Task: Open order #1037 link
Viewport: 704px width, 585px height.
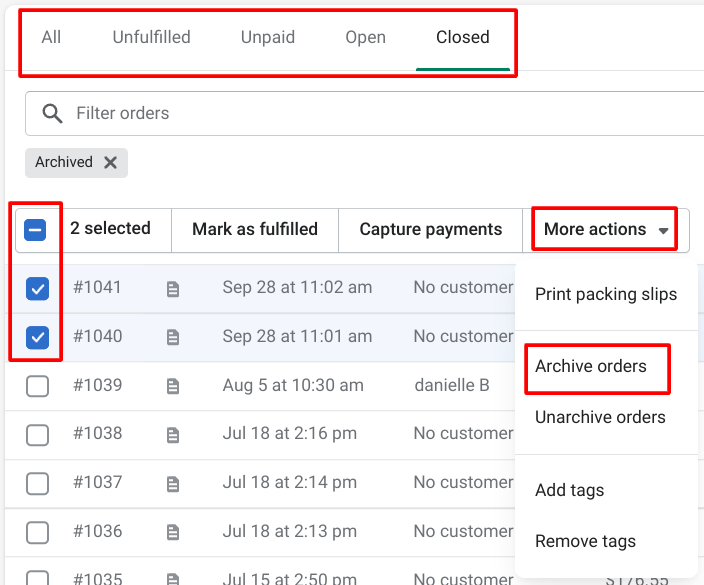Action: (97, 483)
